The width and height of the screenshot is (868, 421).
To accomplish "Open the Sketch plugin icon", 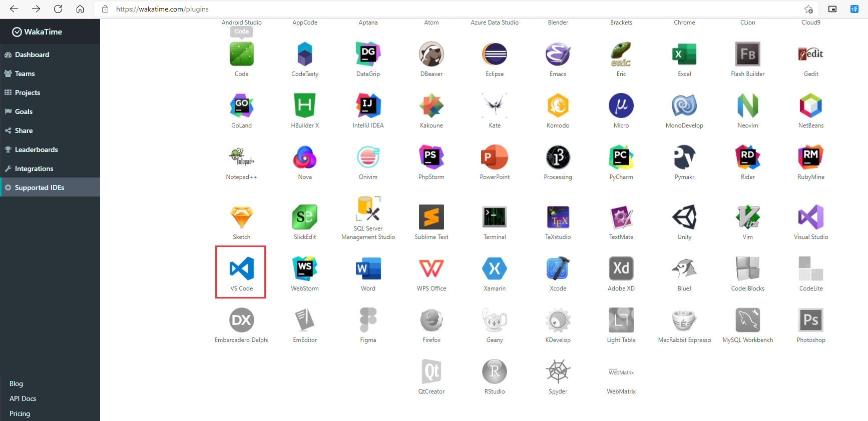I will (x=241, y=217).
